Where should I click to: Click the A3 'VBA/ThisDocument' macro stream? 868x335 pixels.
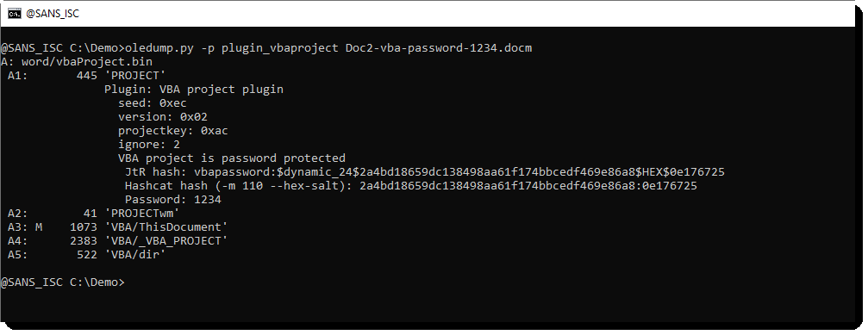click(x=118, y=227)
